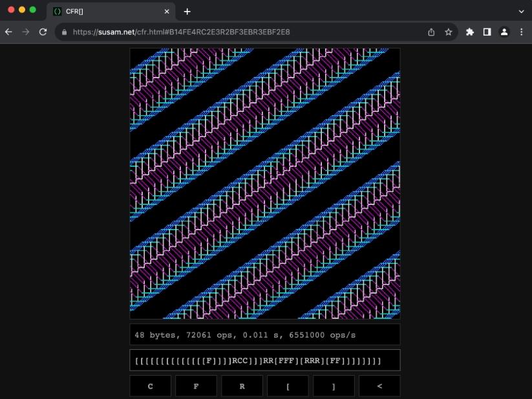Click the browser back arrow
The width and height of the screenshot is (532, 399).
(x=8, y=32)
